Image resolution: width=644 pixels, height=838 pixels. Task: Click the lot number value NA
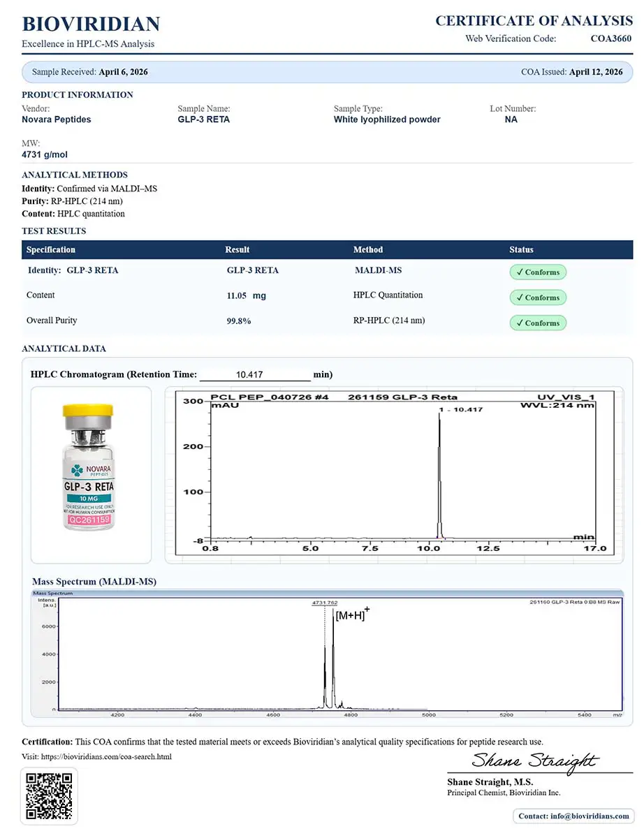pos(511,119)
